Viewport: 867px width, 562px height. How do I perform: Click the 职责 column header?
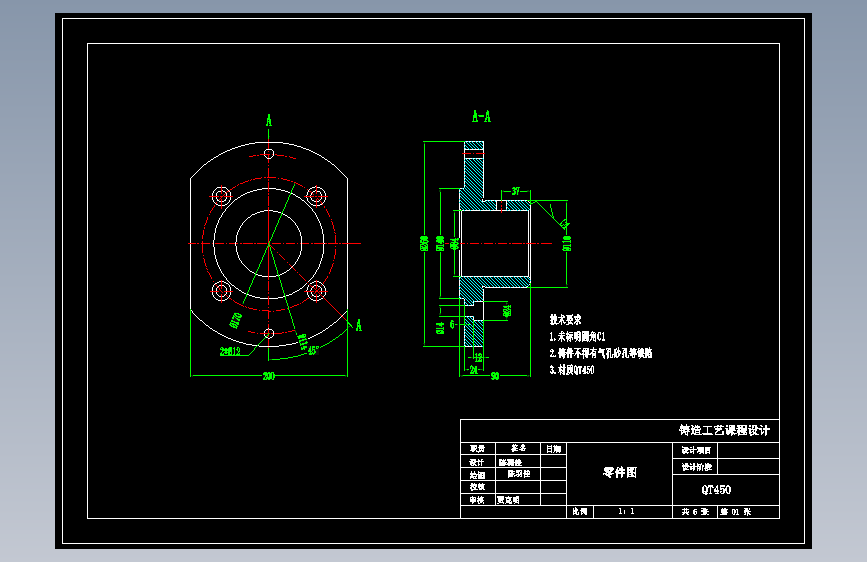point(477,449)
